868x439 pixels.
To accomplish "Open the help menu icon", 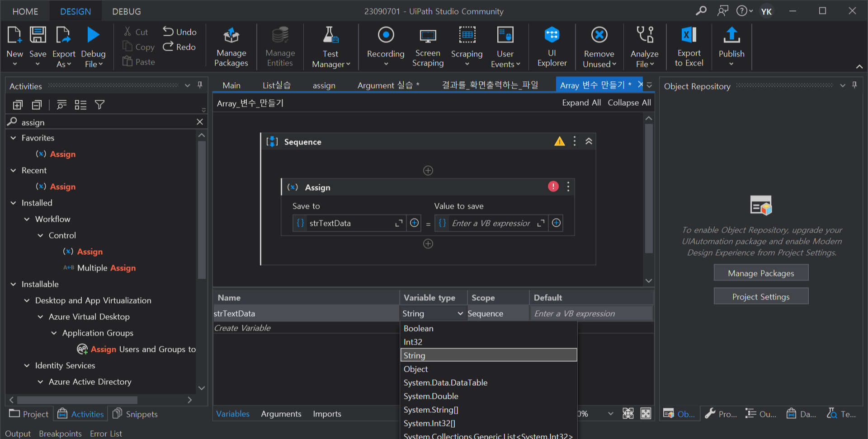I will click(744, 11).
